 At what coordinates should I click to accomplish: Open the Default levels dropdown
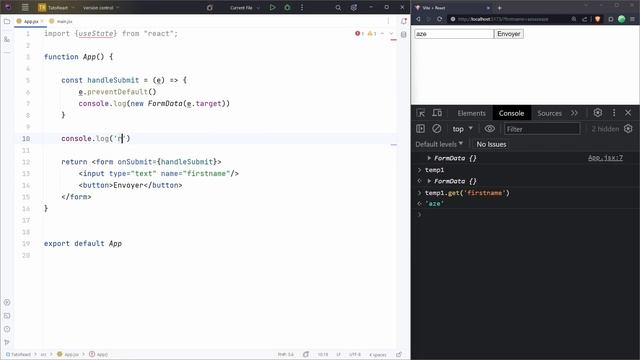[439, 144]
